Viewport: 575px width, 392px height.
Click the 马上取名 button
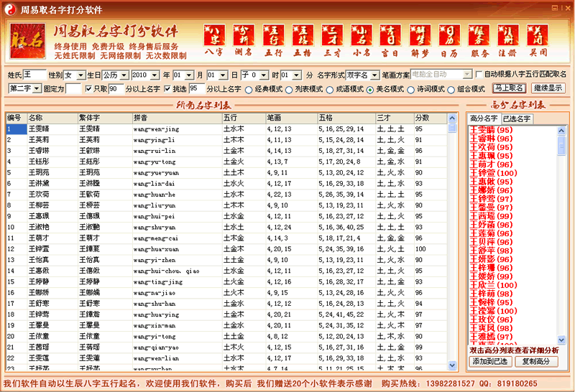click(x=510, y=88)
